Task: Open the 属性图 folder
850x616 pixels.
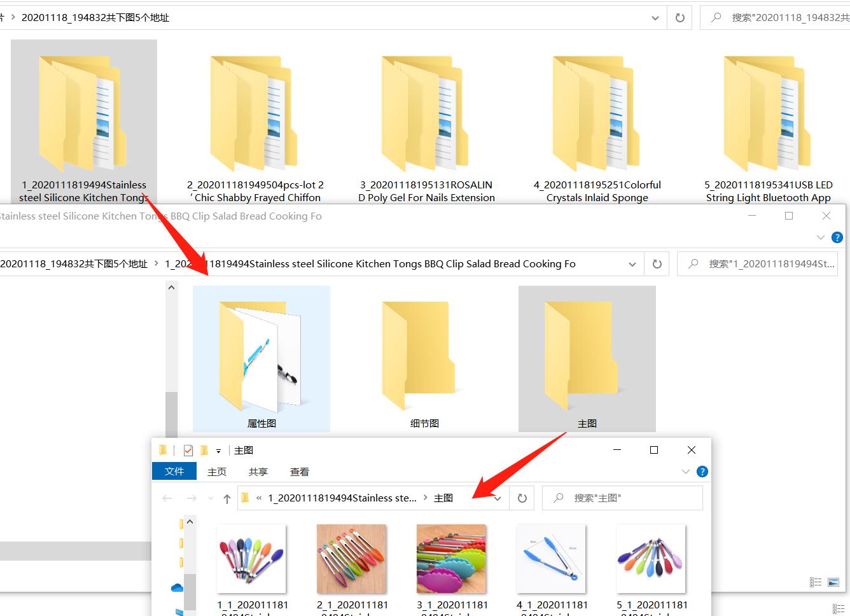Action: 261,359
